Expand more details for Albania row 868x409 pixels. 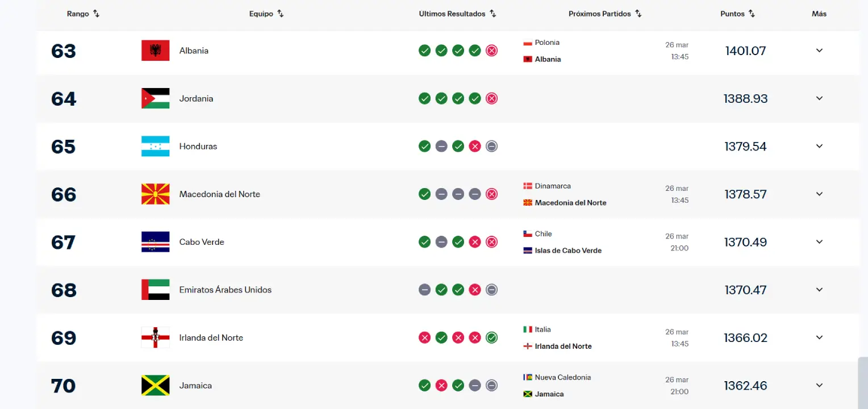[x=819, y=51]
